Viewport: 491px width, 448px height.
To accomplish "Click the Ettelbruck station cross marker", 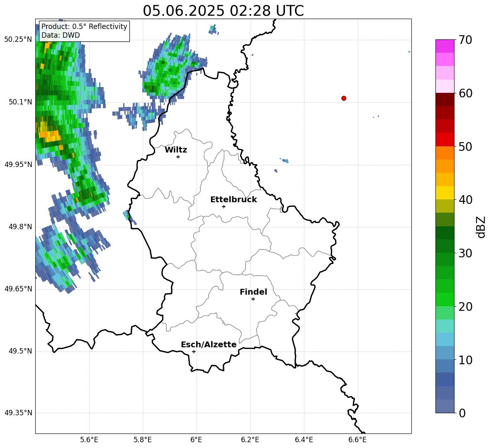I will point(224,206).
